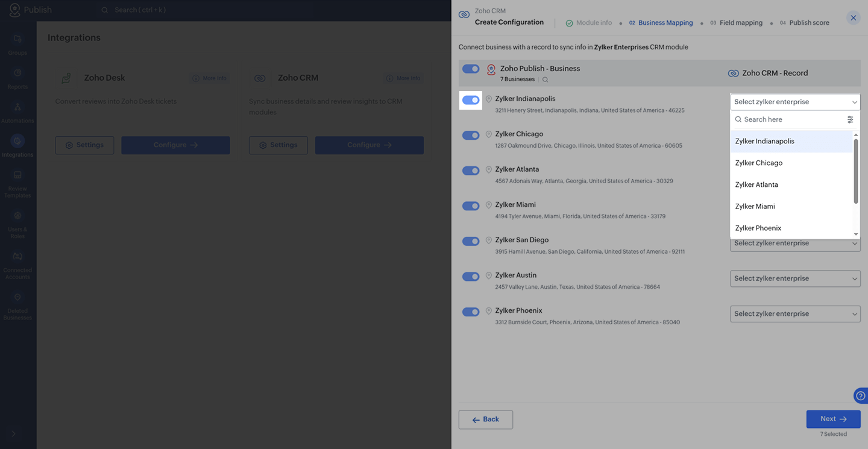
Task: Open the help question mark icon
Action: pyautogui.click(x=861, y=396)
